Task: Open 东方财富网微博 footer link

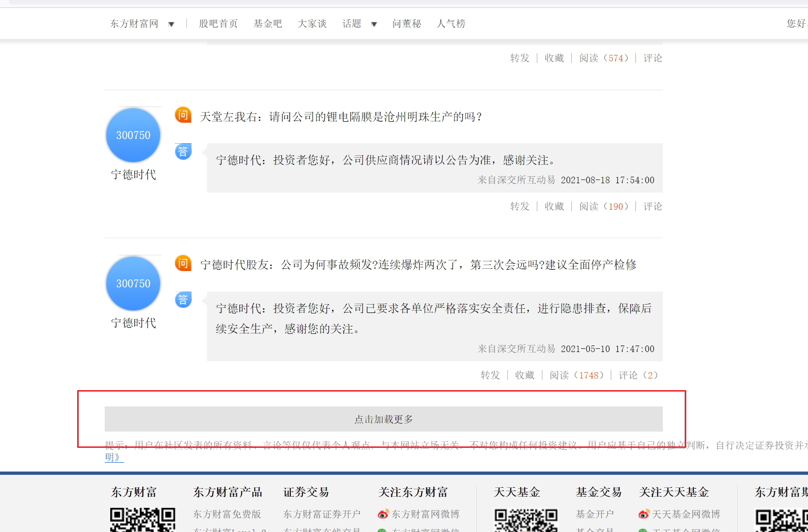Action: 426,514
